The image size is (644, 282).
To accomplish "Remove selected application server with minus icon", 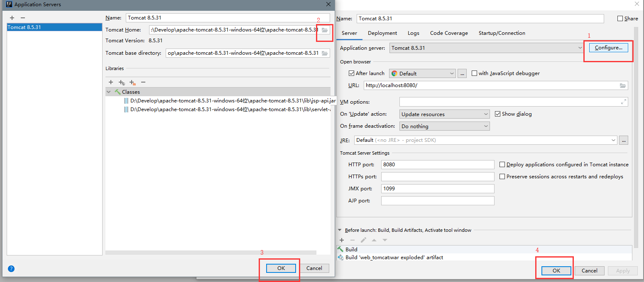I will 23,18.
